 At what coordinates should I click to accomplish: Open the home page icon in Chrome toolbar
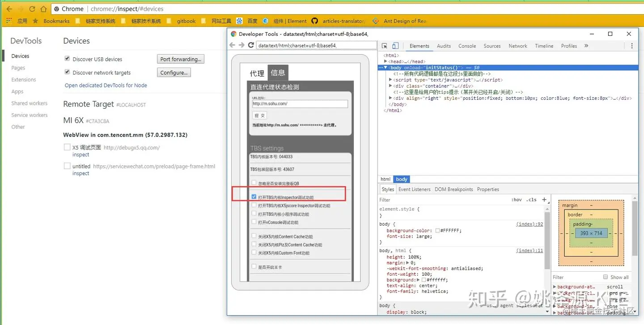[x=43, y=9]
